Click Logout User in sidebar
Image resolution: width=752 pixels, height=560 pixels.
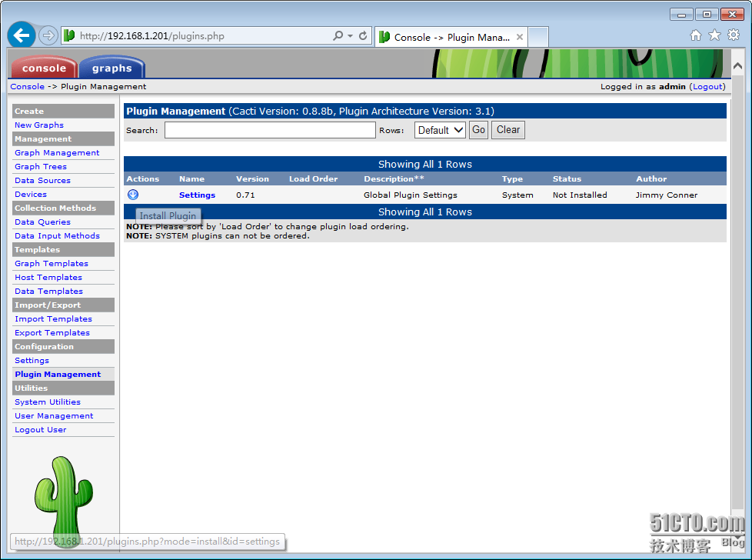pyautogui.click(x=40, y=430)
